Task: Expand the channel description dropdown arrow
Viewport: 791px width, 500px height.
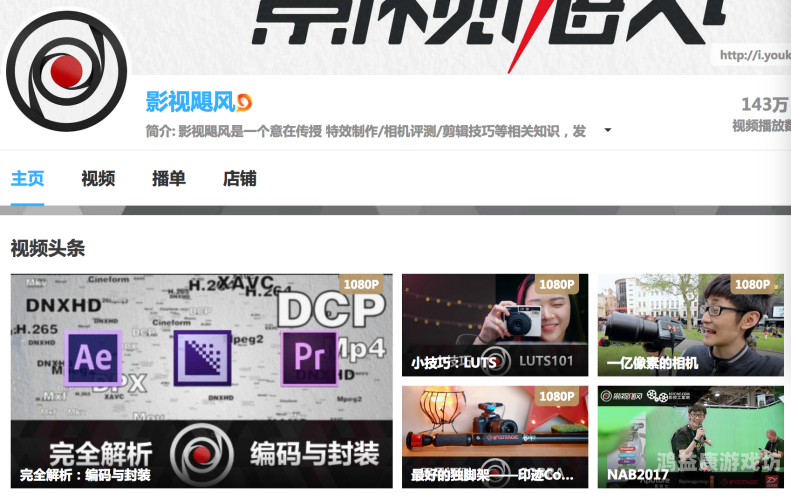Action: [x=608, y=130]
